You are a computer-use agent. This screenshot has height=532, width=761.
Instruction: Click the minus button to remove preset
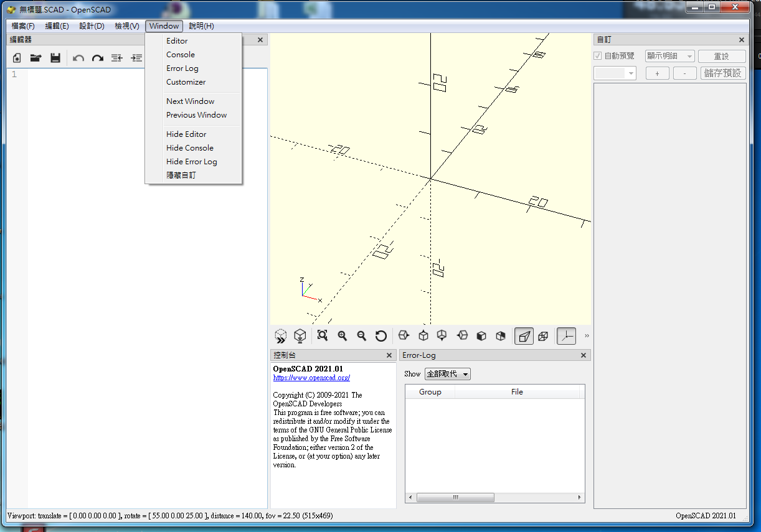685,73
